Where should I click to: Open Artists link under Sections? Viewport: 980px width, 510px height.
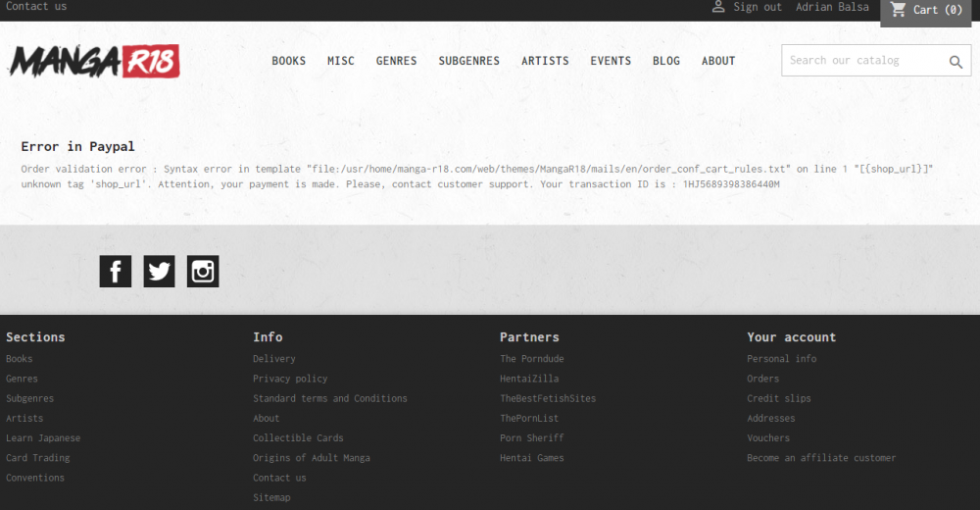(x=24, y=418)
